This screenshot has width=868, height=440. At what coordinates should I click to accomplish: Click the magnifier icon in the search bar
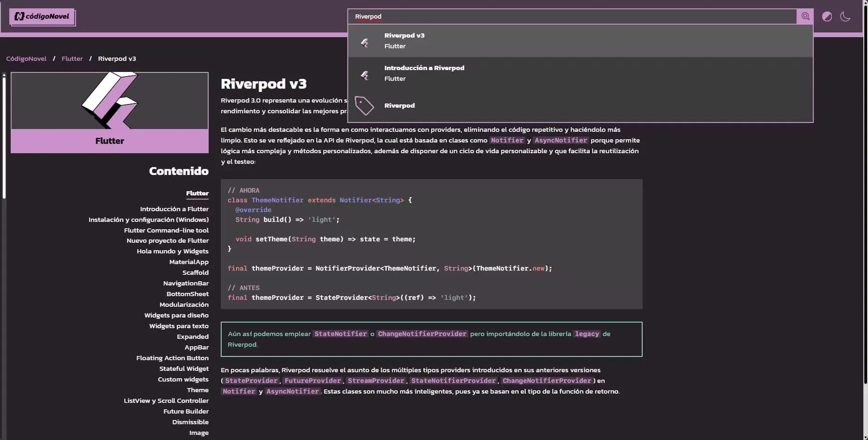[805, 16]
